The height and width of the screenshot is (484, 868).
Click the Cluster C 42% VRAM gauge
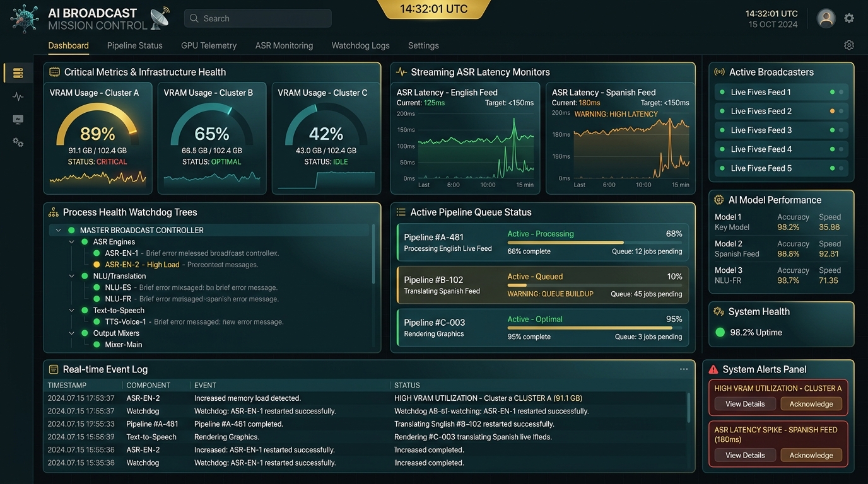[x=325, y=125]
